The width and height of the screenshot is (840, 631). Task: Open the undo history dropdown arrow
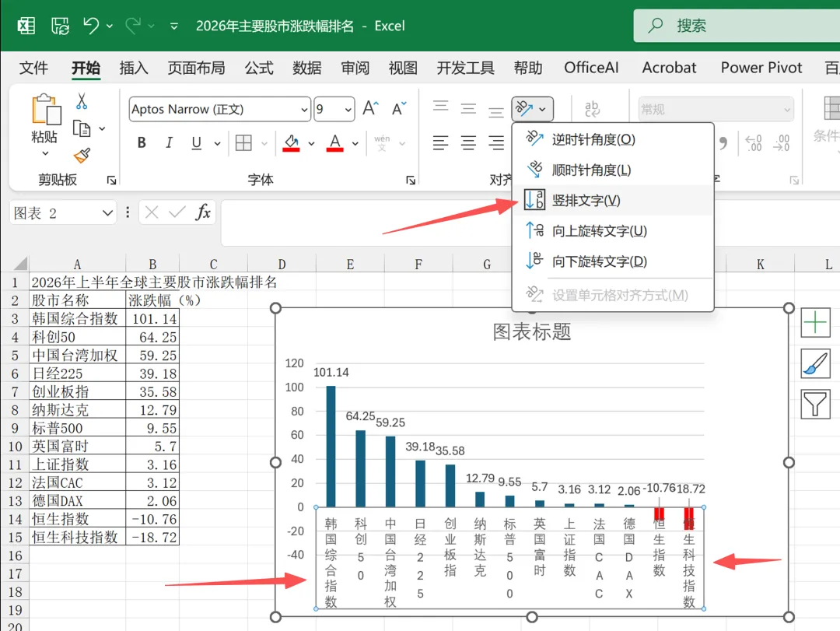[110, 26]
